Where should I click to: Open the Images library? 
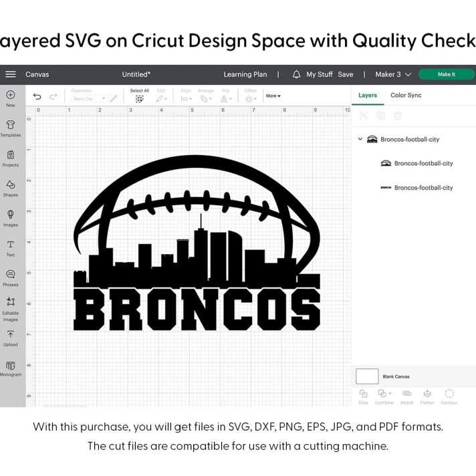coord(10,218)
